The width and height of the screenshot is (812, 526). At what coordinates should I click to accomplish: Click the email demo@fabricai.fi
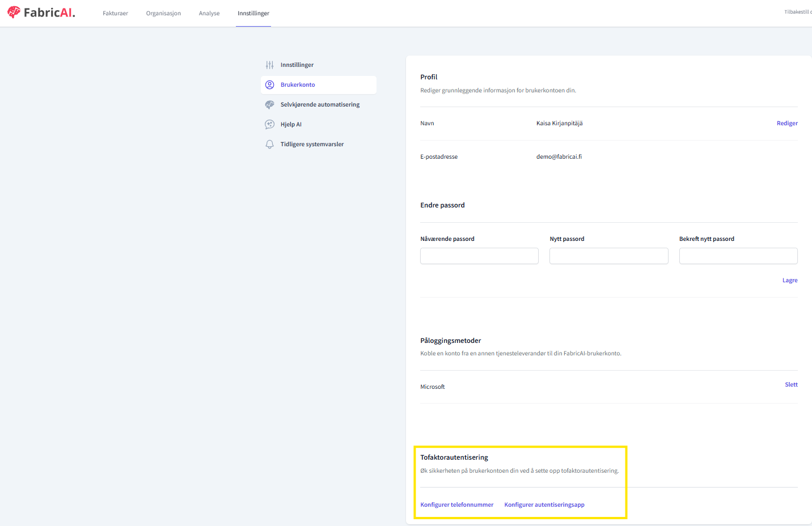coord(559,157)
